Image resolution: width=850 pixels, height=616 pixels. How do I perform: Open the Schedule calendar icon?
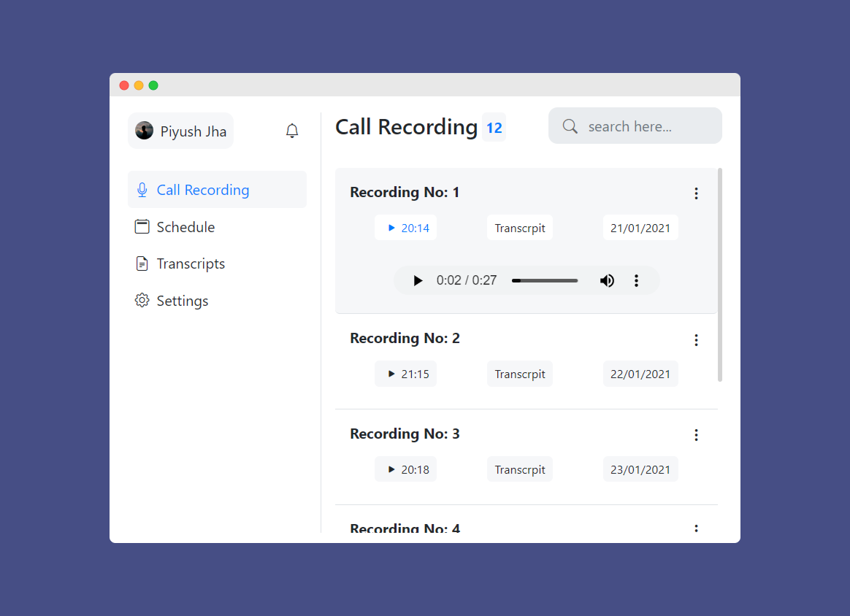pyautogui.click(x=142, y=226)
